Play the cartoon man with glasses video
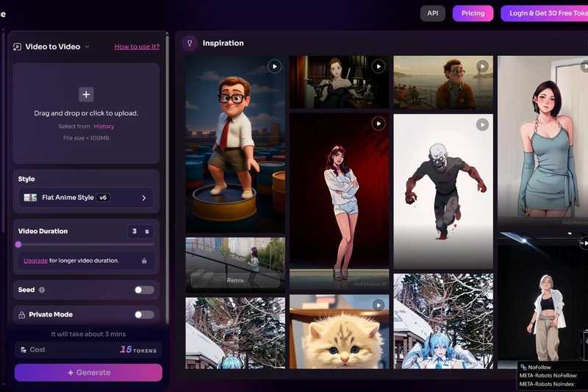 click(x=274, y=66)
